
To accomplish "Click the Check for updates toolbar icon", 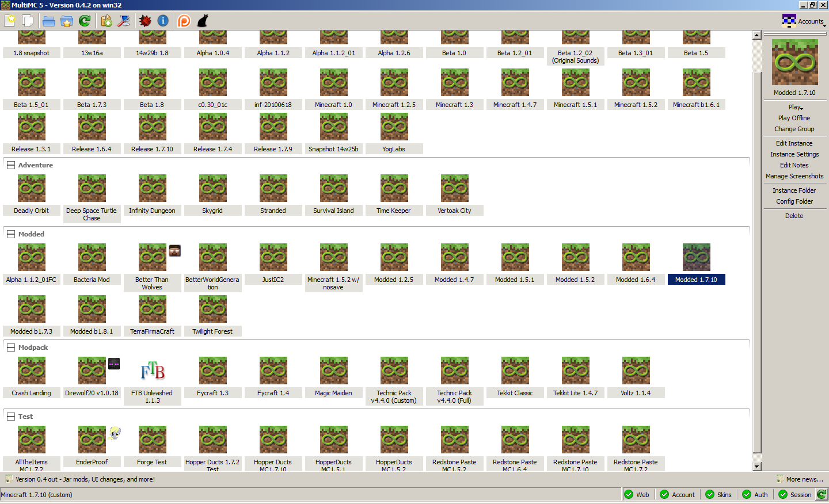I will click(107, 21).
